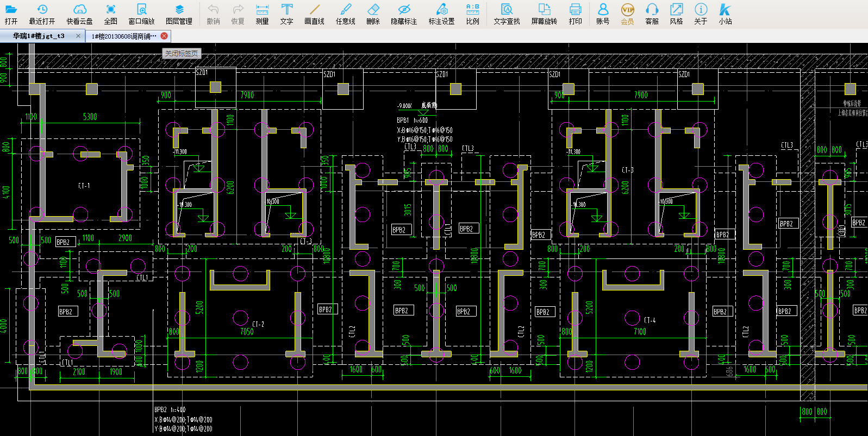Click the 恢复 redo button
Viewport: 868px width, 436px height.
point(238,14)
